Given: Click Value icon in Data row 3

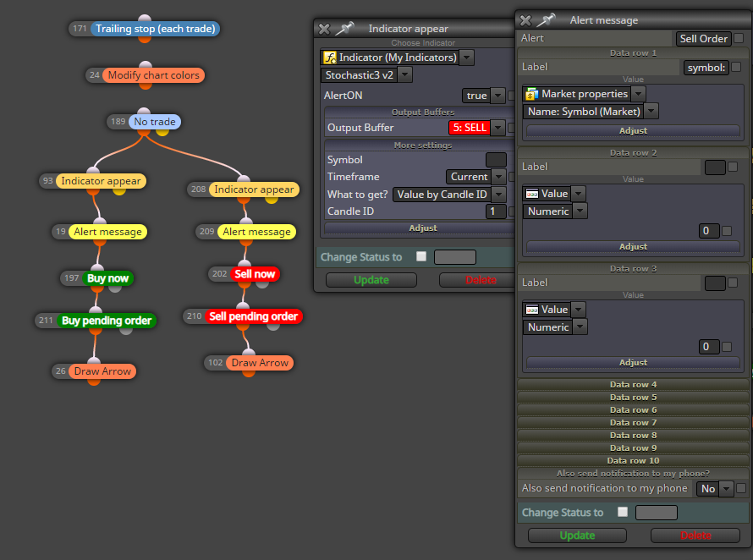Looking at the screenshot, I should click(x=532, y=310).
